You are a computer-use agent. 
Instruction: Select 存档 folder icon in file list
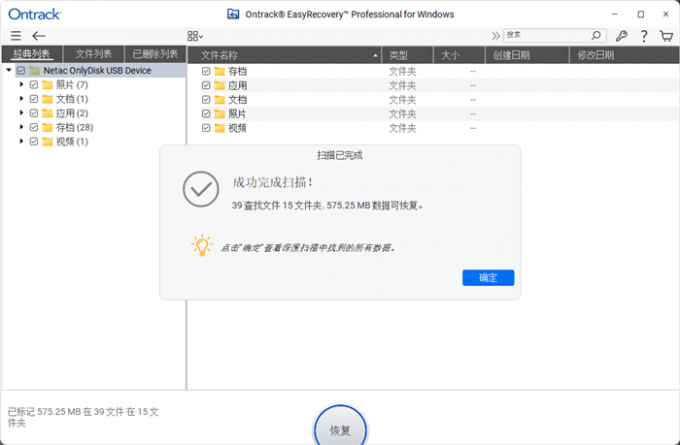click(220, 71)
